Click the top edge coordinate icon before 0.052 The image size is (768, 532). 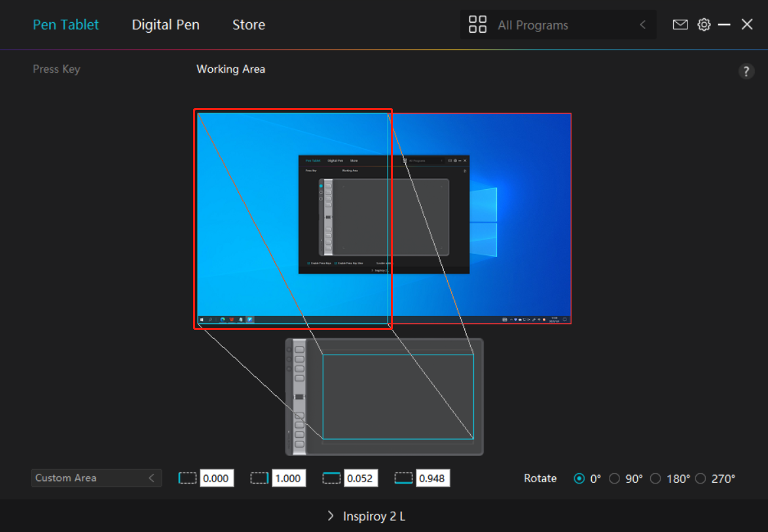pos(332,478)
